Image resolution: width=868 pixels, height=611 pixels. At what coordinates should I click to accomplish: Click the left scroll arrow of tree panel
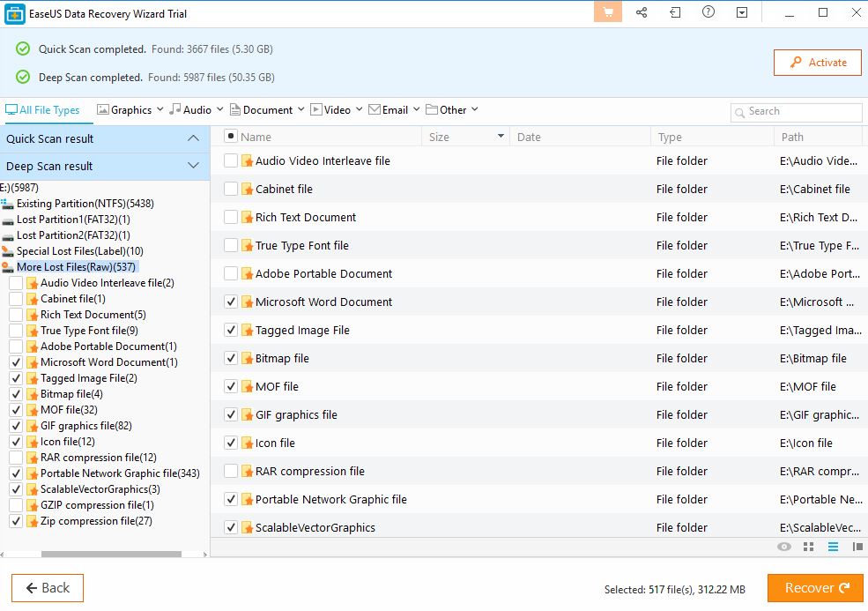3,554
